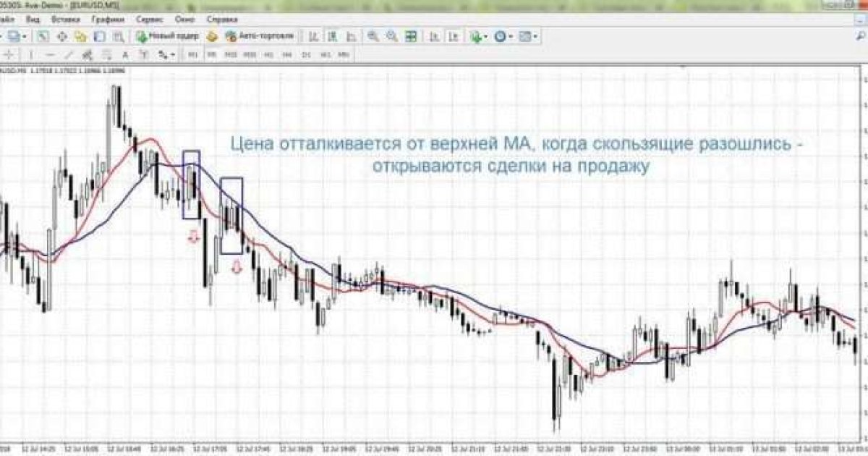Select the crosshair cursor tool

pyautogui.click(x=9, y=55)
